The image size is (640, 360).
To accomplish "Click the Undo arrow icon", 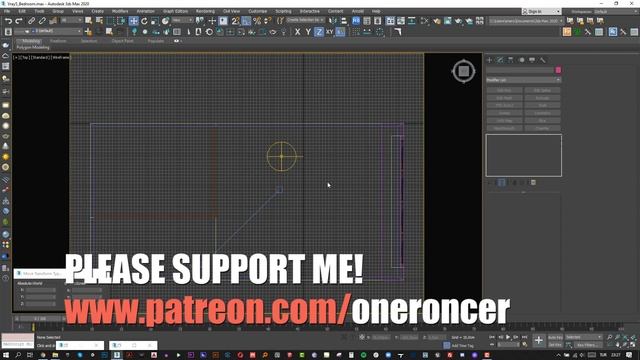I will point(8,21).
